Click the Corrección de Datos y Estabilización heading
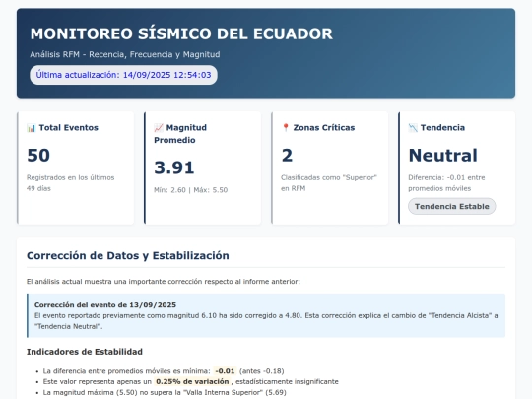 click(x=128, y=255)
